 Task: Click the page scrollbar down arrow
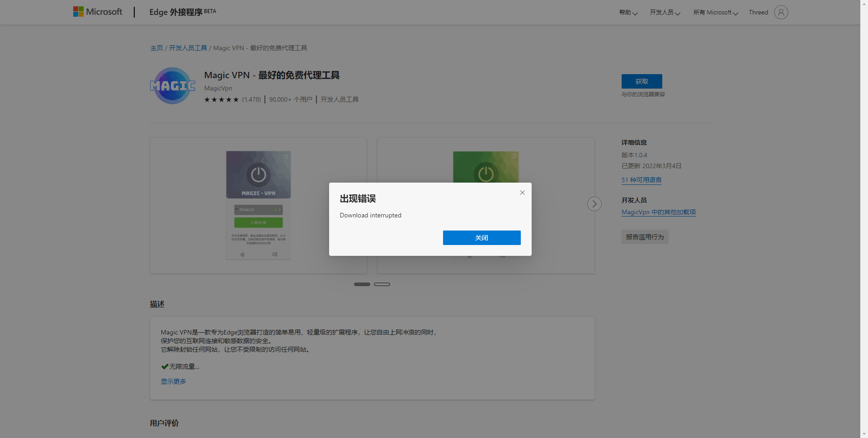pyautogui.click(x=864, y=434)
